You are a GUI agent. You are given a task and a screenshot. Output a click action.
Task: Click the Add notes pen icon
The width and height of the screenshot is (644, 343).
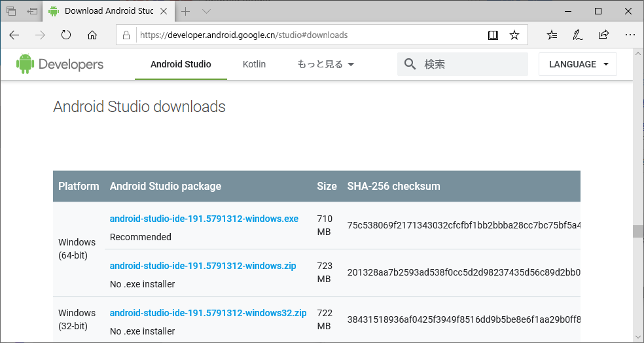pos(578,35)
